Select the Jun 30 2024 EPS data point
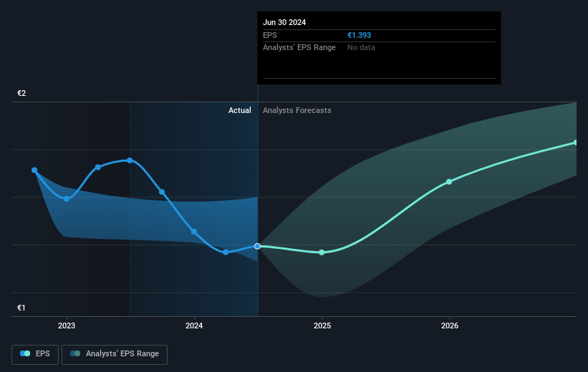The height and width of the screenshot is (372, 588). tap(257, 246)
